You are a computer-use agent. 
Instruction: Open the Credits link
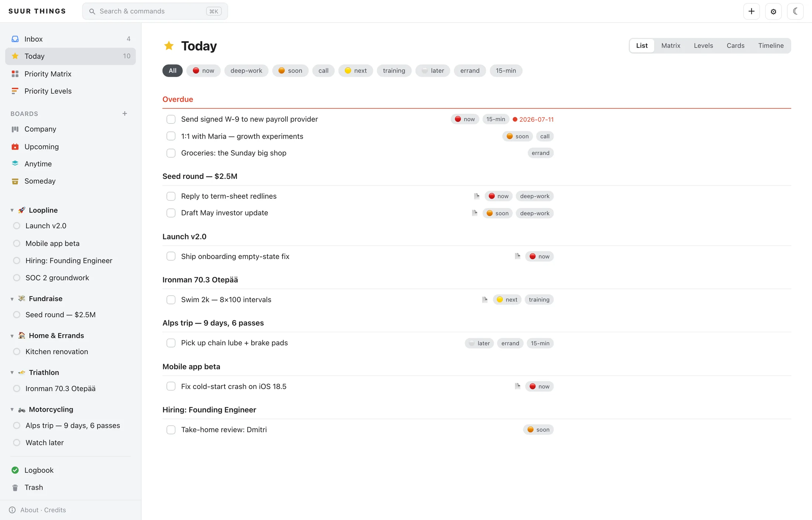[x=55, y=510]
